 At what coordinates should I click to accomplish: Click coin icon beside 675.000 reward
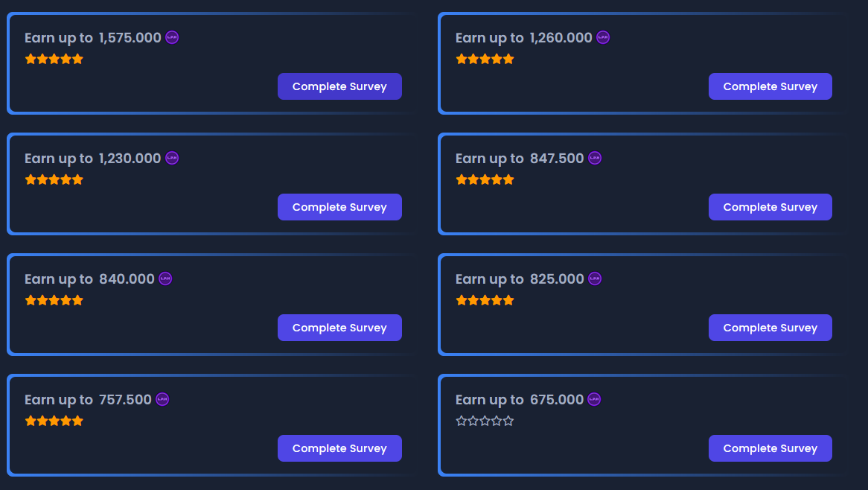pos(594,399)
